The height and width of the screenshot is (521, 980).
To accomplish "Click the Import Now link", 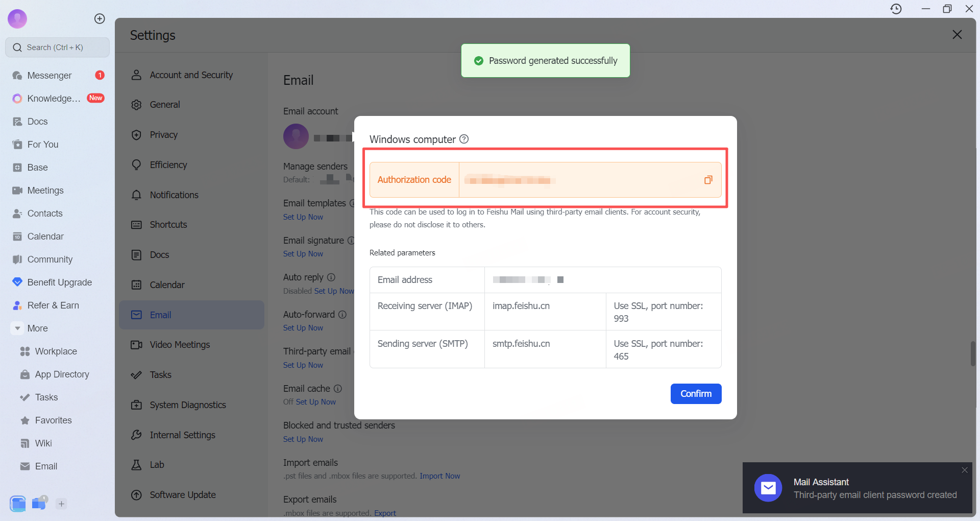I will (x=439, y=476).
